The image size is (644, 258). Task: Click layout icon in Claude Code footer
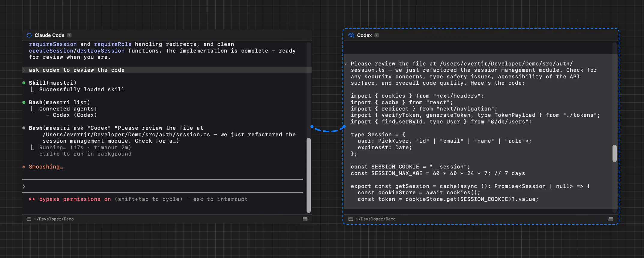pyautogui.click(x=305, y=219)
